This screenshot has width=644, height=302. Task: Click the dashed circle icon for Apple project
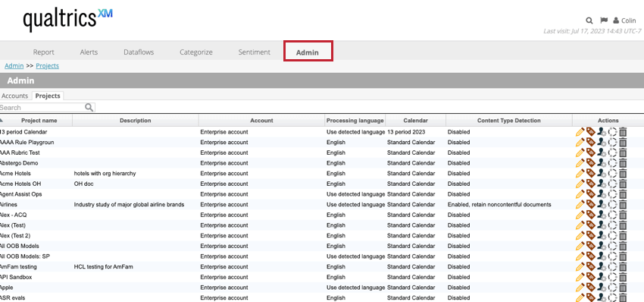pos(612,288)
